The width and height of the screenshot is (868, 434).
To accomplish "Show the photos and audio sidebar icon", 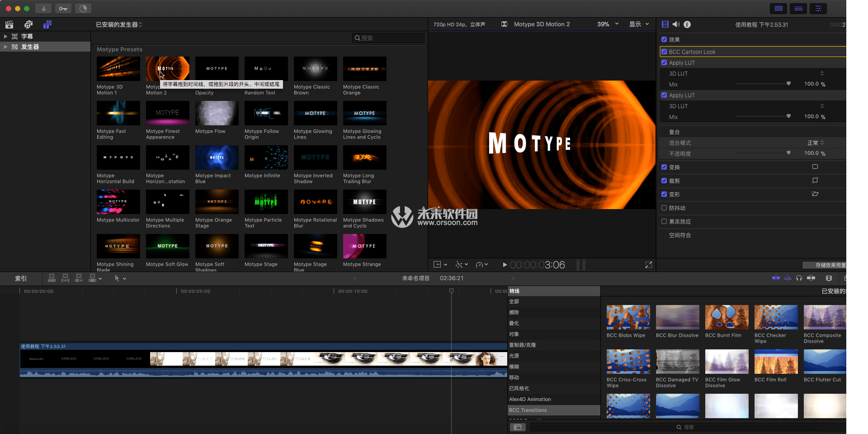I will (28, 24).
